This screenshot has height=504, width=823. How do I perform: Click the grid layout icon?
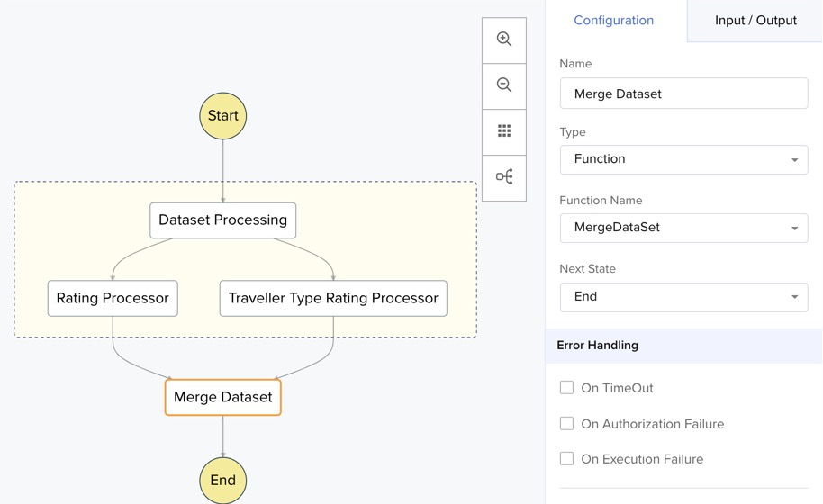[504, 131]
